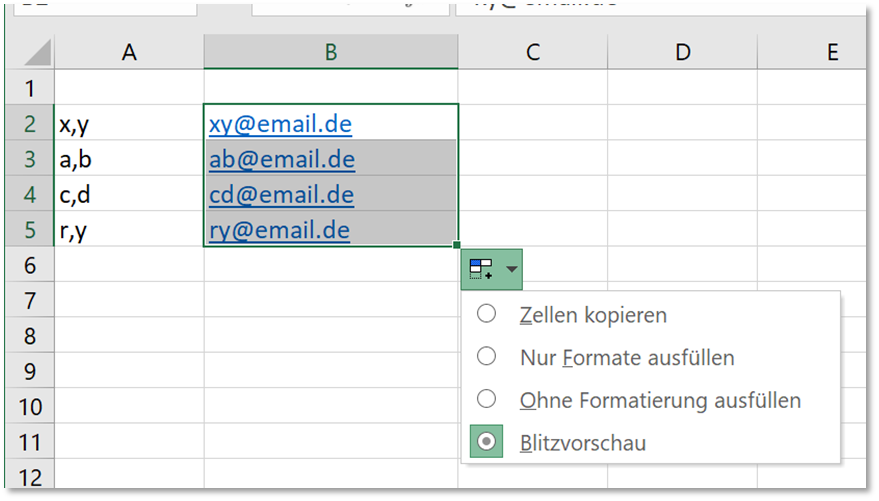Expand the Auto Fill Options dropdown arrow
Screen dimensions: 879x501
point(512,269)
